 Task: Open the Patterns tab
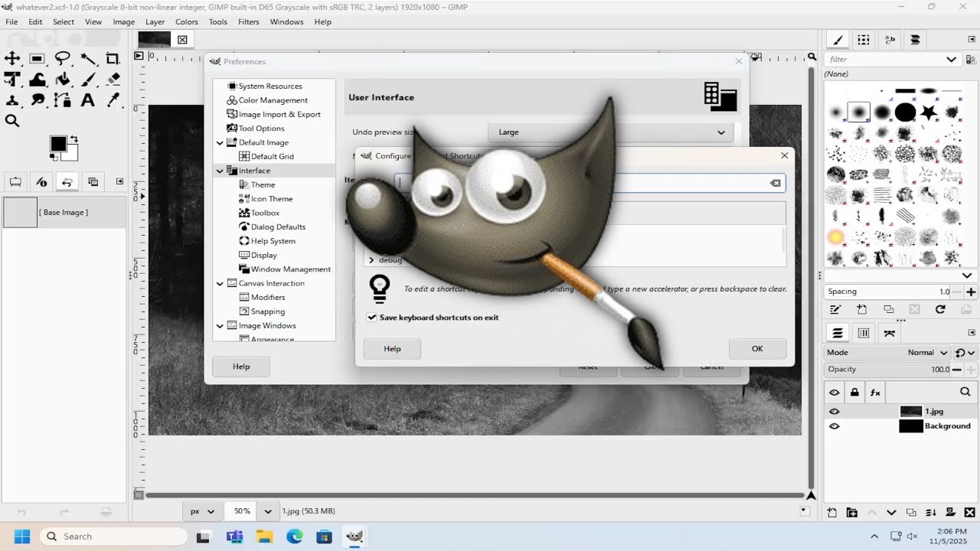click(x=864, y=40)
